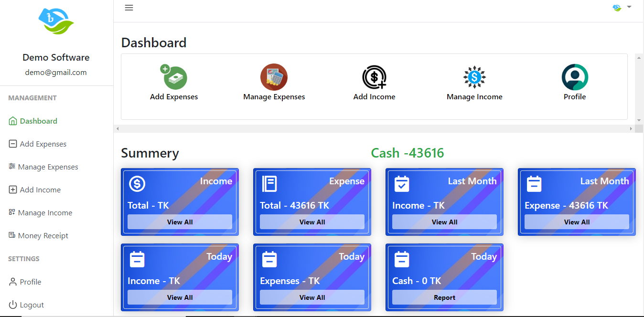Open Profile under Settings section
This screenshot has height=317, width=644.
30,282
